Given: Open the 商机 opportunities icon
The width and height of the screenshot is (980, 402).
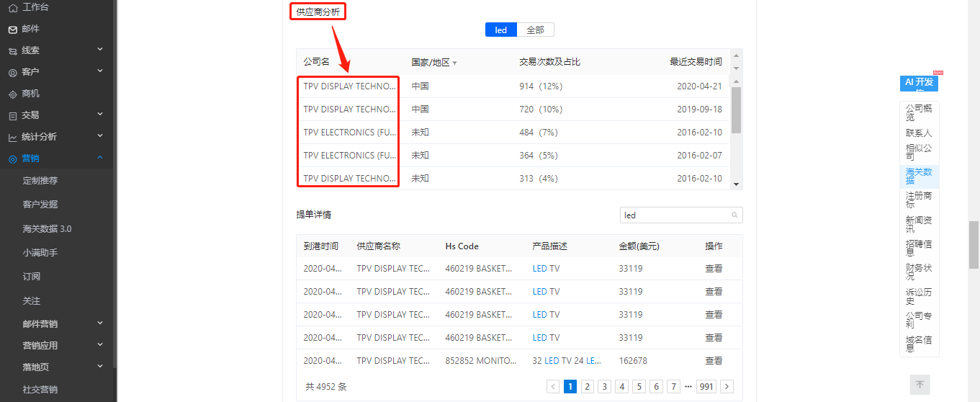Looking at the screenshot, I should pos(12,94).
